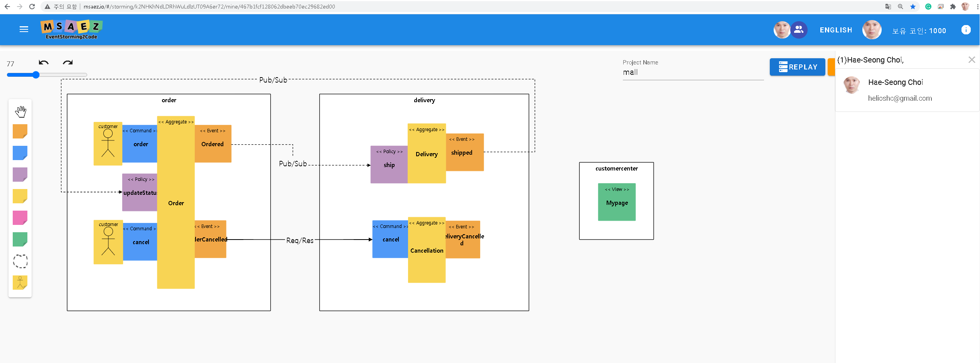Open the invite collaborators icon

[799, 30]
